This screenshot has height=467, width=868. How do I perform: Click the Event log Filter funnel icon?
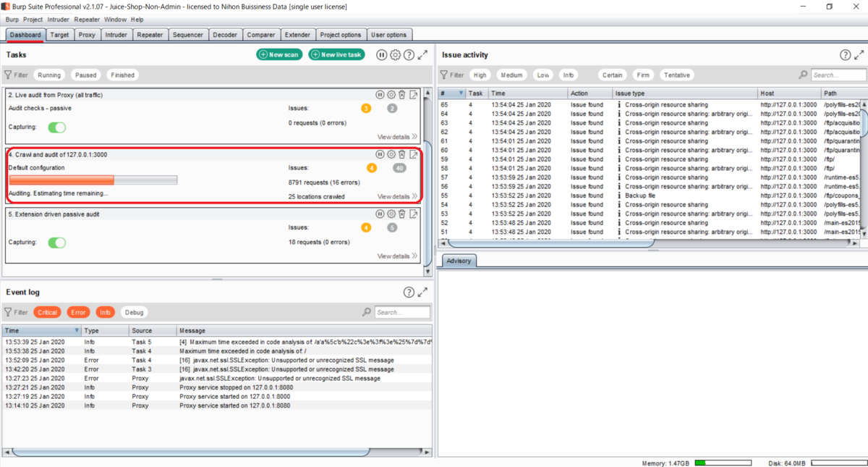[x=8, y=312]
